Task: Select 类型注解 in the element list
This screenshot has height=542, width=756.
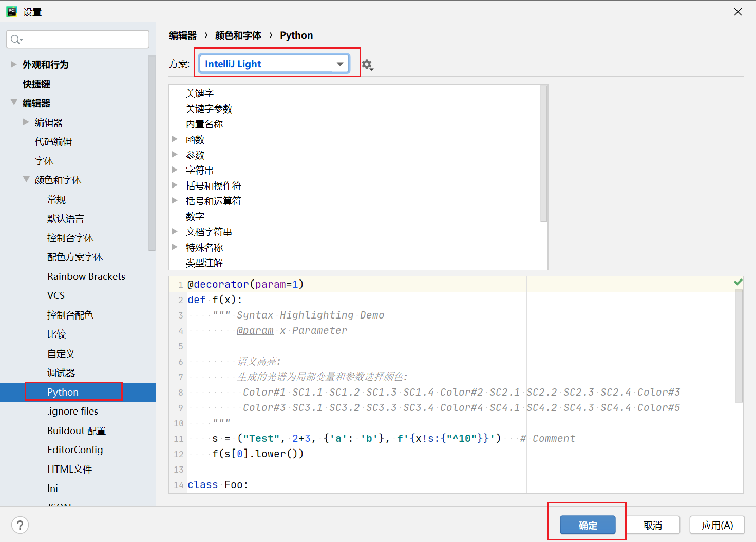Action: click(x=204, y=263)
